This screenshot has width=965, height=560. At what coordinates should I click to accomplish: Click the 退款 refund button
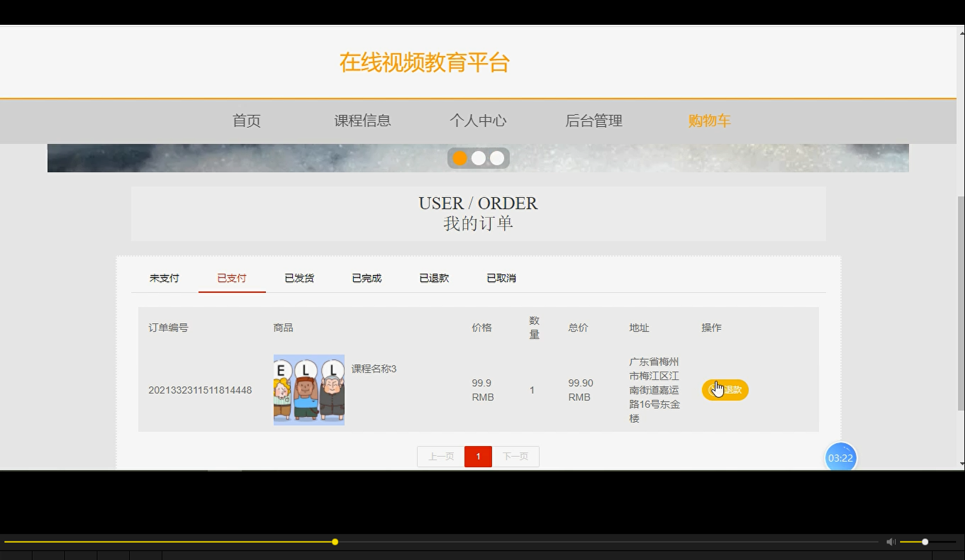tap(725, 389)
